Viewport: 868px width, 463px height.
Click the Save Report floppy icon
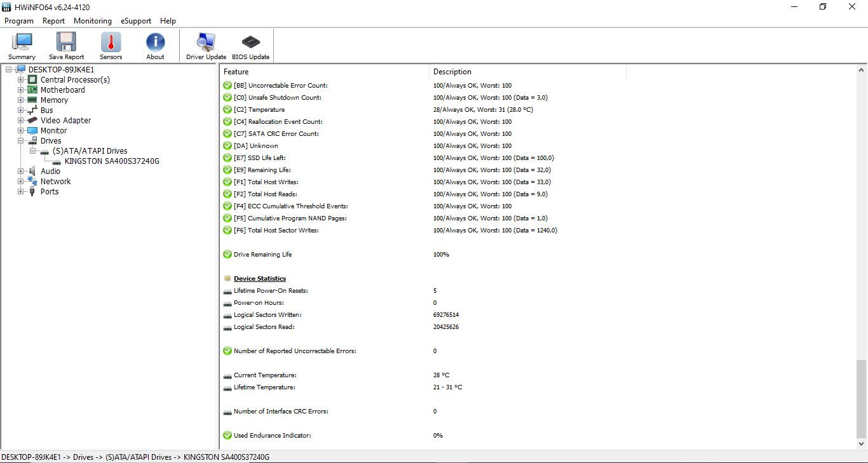(66, 42)
